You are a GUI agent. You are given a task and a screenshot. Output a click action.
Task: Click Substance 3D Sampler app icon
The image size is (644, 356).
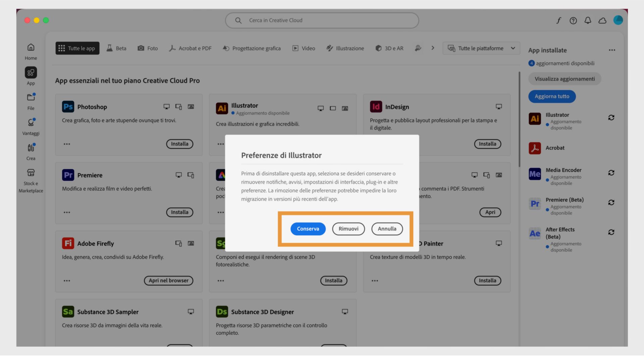tap(68, 312)
